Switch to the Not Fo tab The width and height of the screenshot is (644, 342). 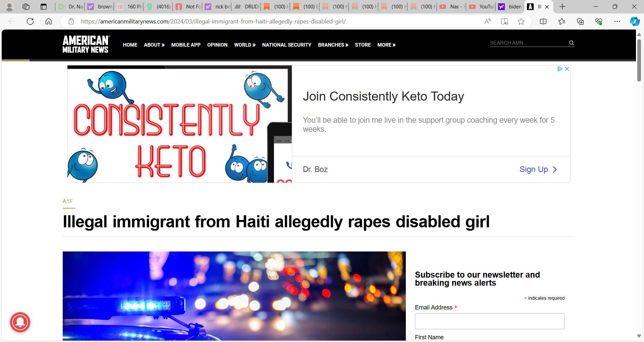point(188,7)
